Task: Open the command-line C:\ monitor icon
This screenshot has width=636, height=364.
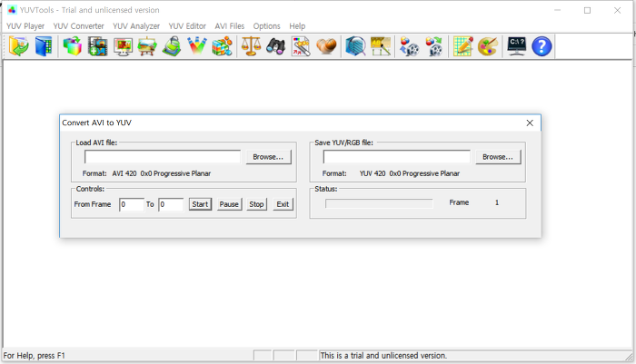Action: [517, 46]
